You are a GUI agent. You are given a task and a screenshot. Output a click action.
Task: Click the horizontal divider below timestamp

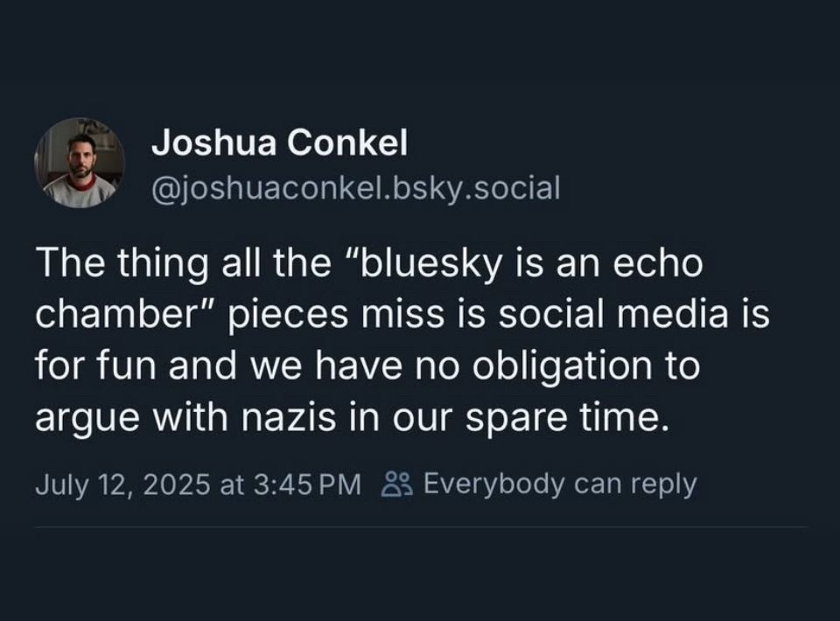(x=421, y=527)
